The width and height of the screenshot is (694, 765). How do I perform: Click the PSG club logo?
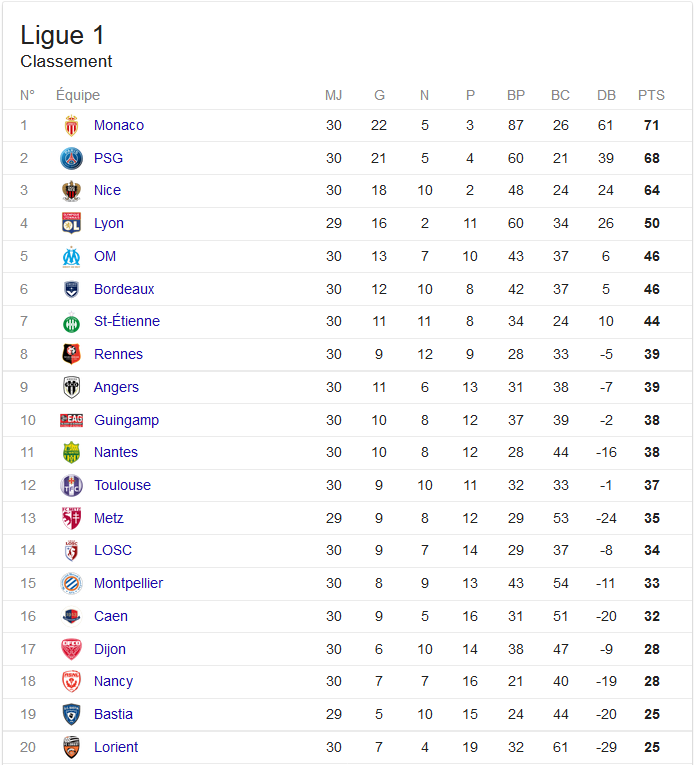[x=71, y=158]
